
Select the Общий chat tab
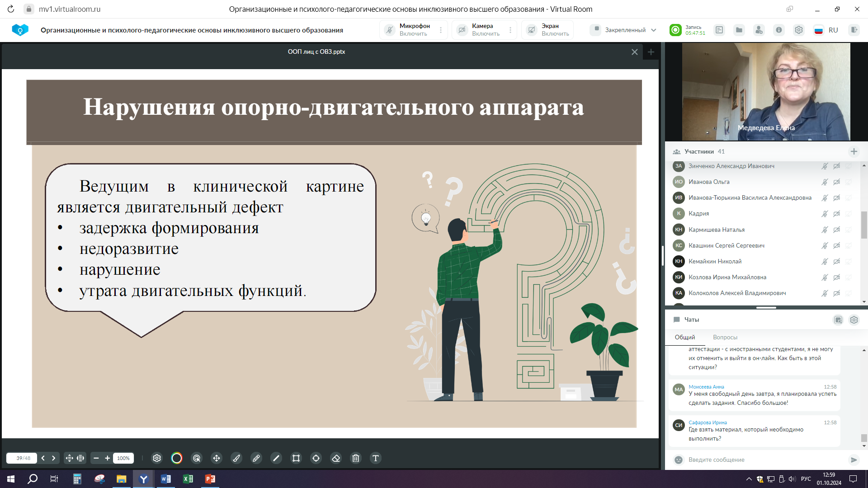coord(684,337)
